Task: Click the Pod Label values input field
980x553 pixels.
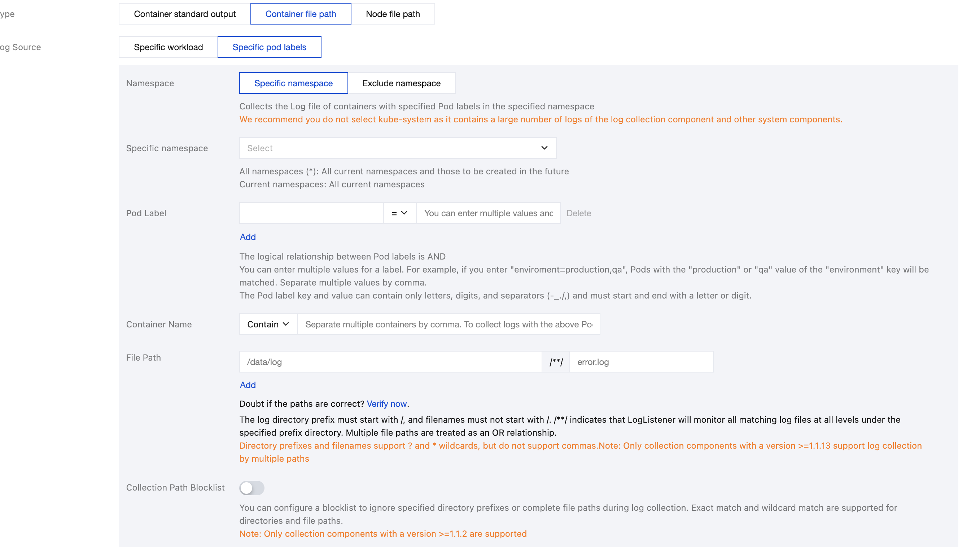Action: click(488, 213)
